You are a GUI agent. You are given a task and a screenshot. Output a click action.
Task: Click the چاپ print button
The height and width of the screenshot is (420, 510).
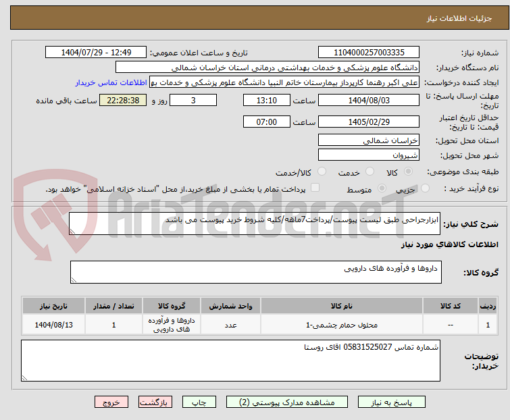coord(199,402)
